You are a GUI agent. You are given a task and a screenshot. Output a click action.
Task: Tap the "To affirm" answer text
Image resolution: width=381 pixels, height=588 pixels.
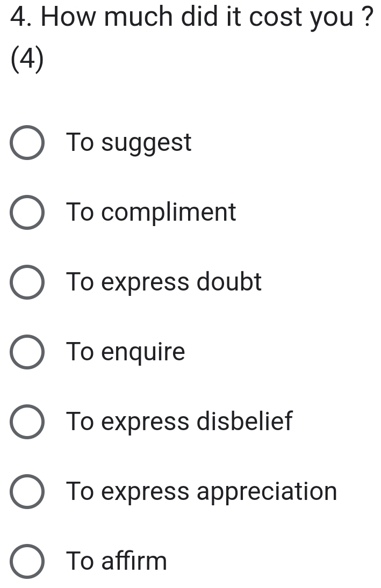point(117,561)
